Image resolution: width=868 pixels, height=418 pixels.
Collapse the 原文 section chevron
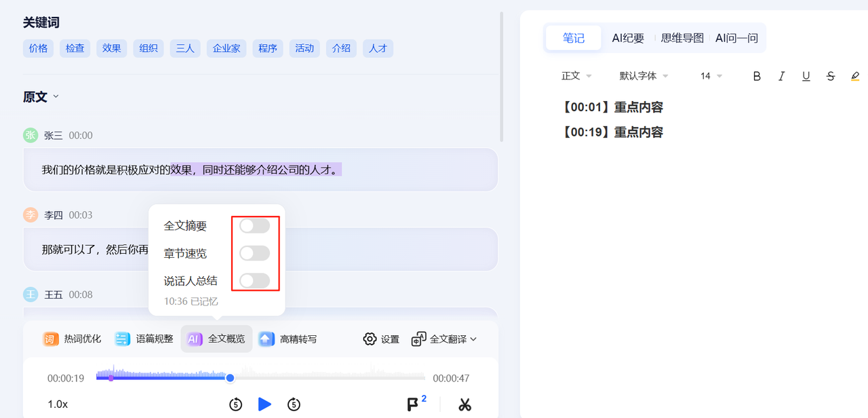point(56,96)
